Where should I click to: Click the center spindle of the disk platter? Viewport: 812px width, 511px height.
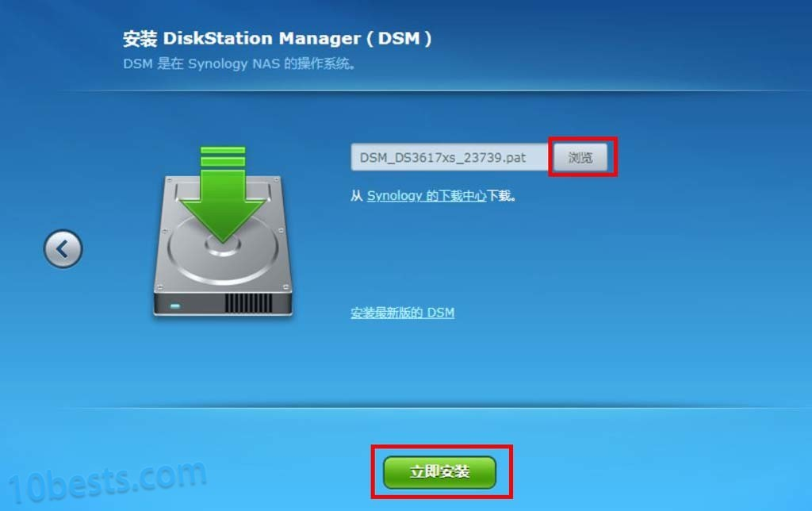pyautogui.click(x=223, y=246)
